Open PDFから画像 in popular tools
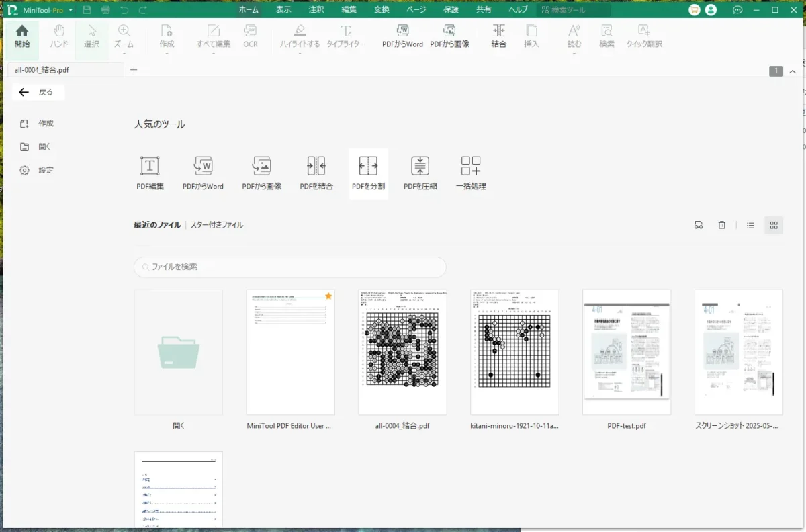 click(x=262, y=173)
